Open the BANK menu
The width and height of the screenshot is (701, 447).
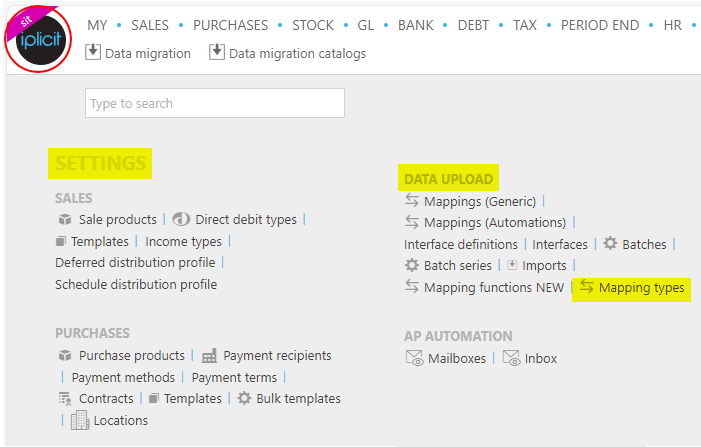pos(416,25)
